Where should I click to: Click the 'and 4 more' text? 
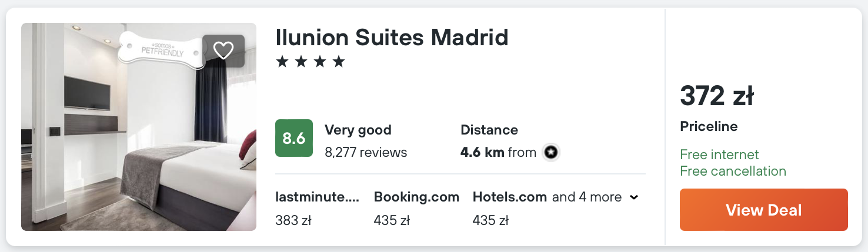coord(586,197)
